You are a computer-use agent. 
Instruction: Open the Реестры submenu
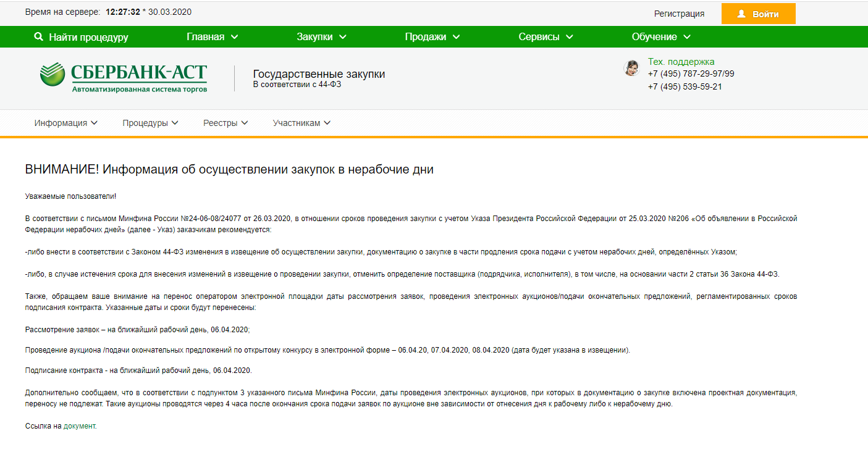pos(221,123)
